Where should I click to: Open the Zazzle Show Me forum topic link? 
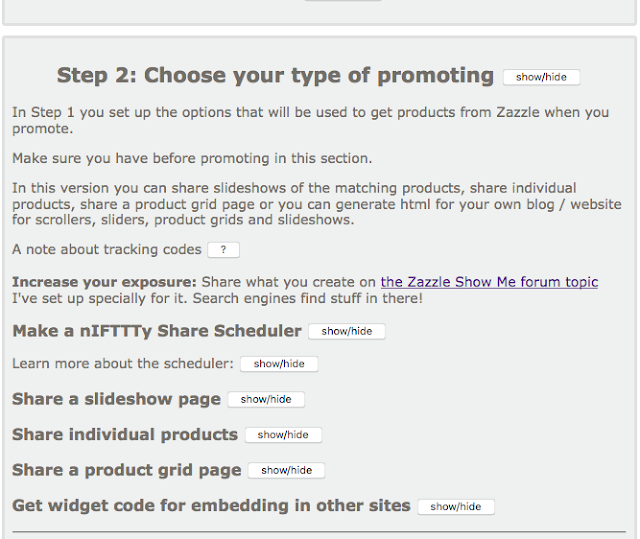(x=489, y=282)
